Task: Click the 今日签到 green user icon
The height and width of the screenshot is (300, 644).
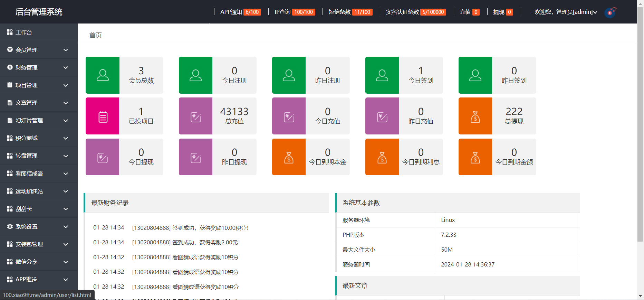Action: (382, 75)
